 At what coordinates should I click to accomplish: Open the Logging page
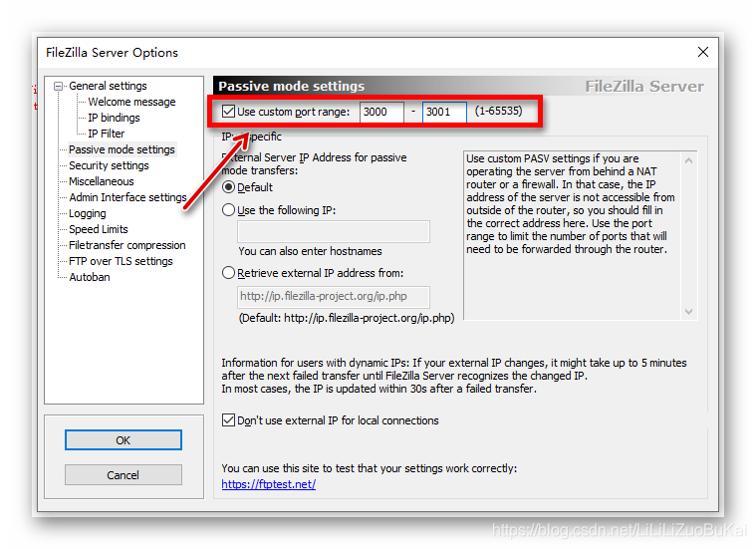(88, 213)
